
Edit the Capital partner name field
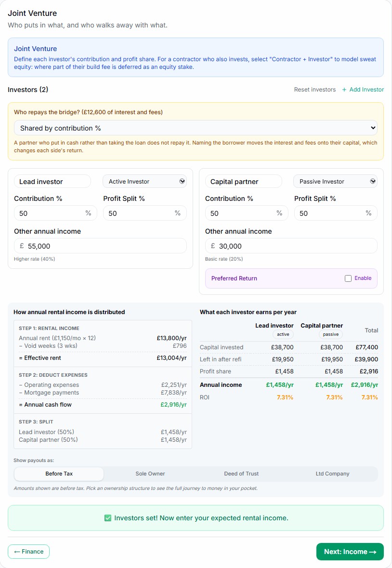[244, 182]
